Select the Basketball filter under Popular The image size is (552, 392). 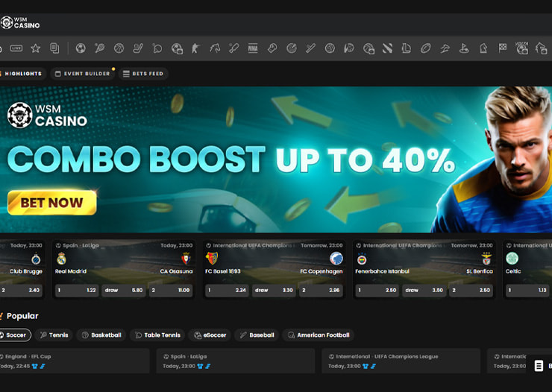[101, 335]
